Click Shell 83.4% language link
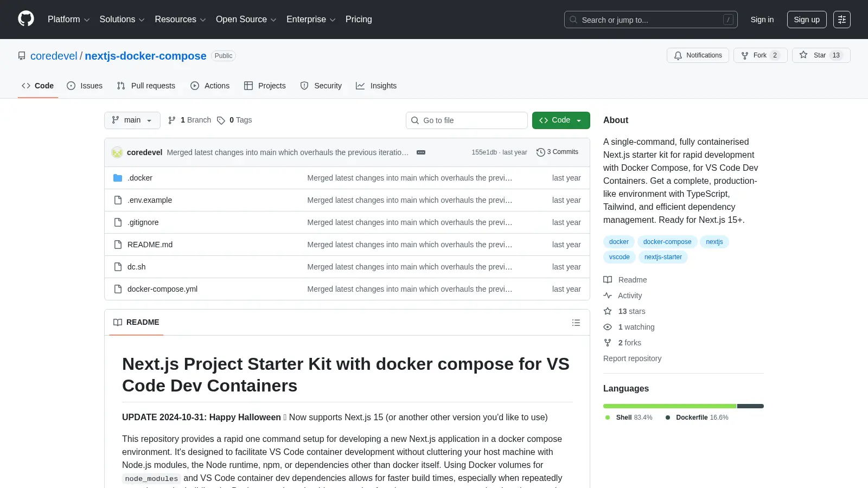The height and width of the screenshot is (488, 868). (629, 418)
